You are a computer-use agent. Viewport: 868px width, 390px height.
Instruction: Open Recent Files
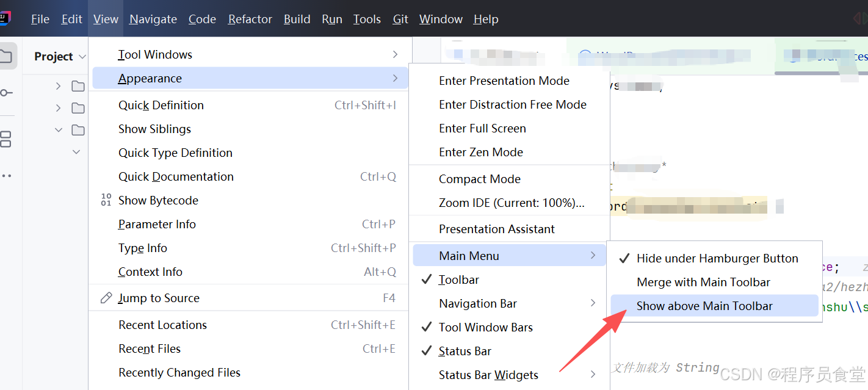[x=250, y=348]
